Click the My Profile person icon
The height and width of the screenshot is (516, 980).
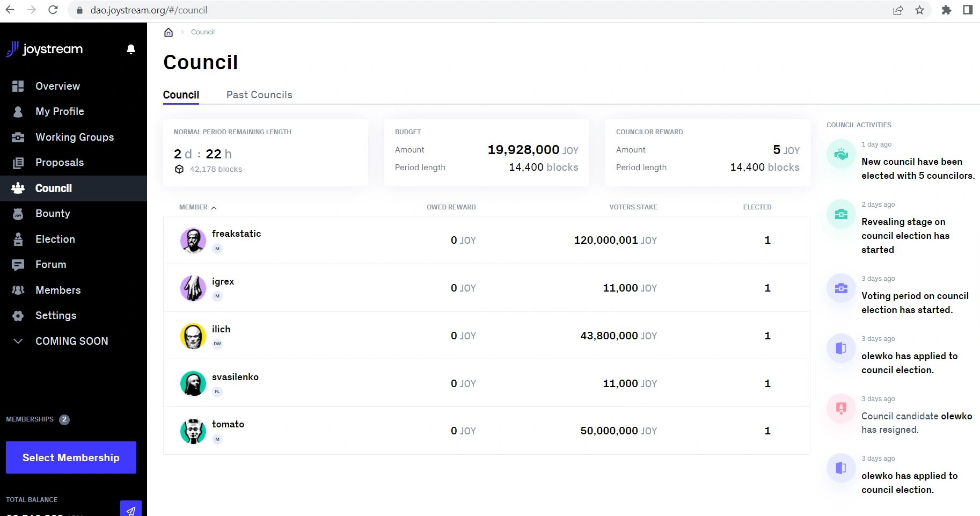point(18,112)
